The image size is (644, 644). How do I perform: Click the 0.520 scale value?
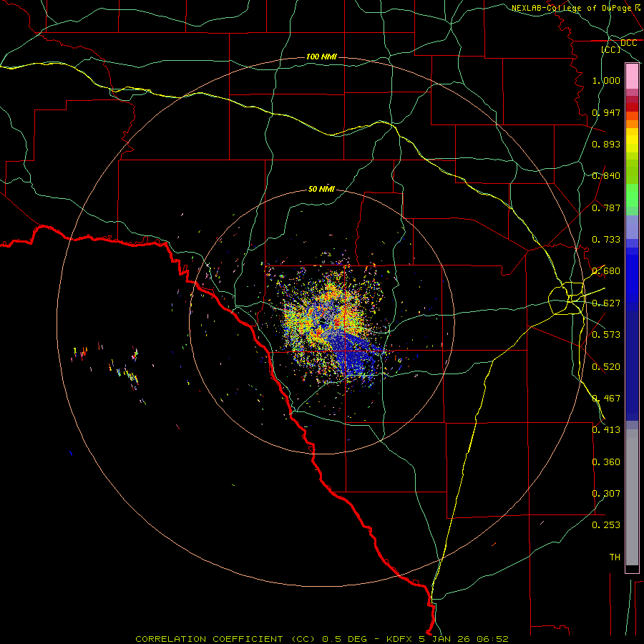click(606, 367)
